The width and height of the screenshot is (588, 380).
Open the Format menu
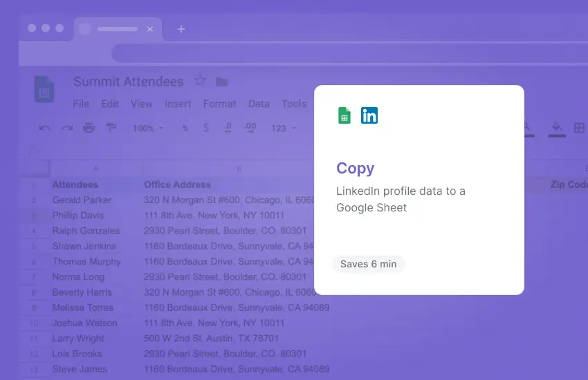tap(220, 104)
